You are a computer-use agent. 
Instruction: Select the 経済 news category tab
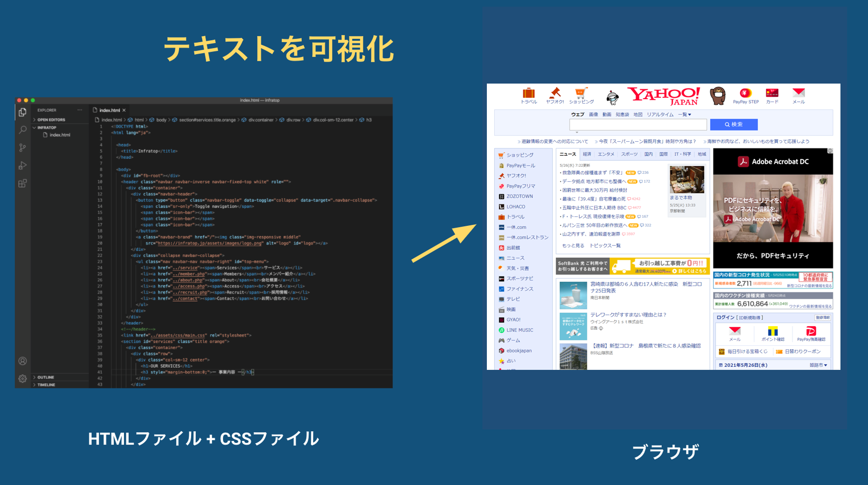click(x=586, y=154)
